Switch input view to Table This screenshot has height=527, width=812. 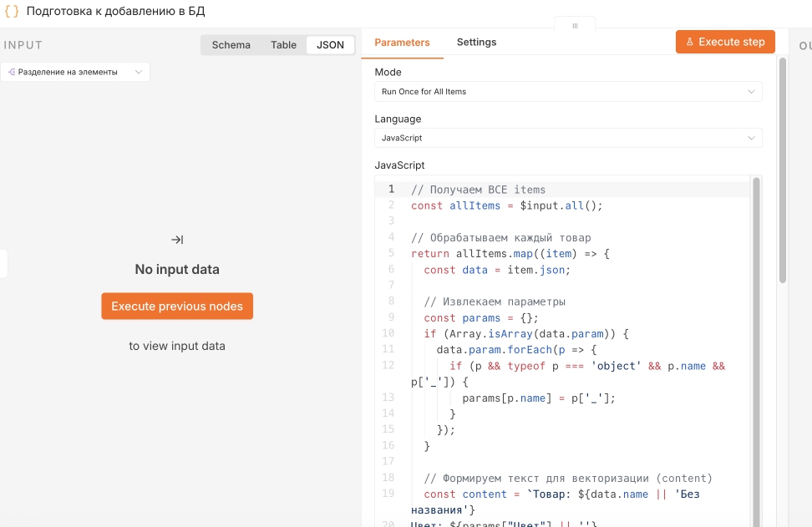click(x=283, y=45)
